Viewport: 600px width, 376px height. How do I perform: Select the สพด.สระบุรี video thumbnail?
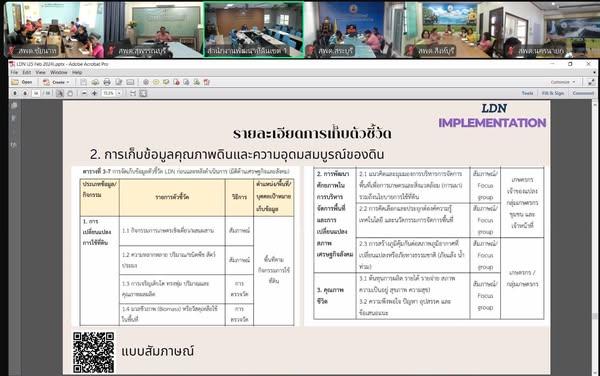click(354, 29)
